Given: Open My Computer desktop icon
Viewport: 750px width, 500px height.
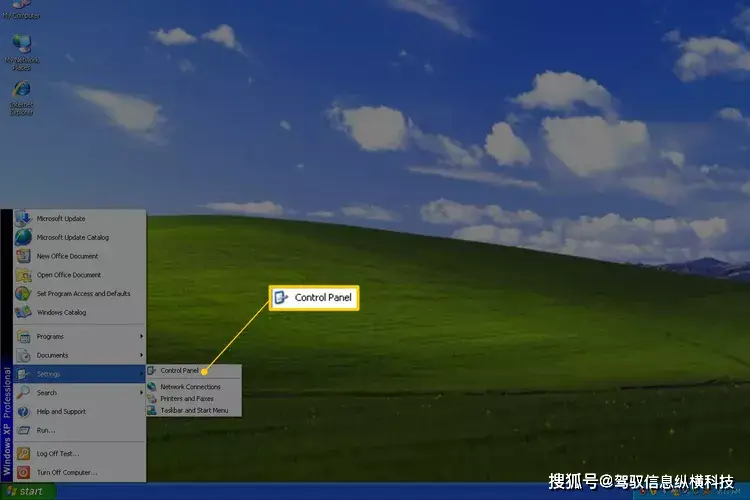Looking at the screenshot, I should (21, 10).
